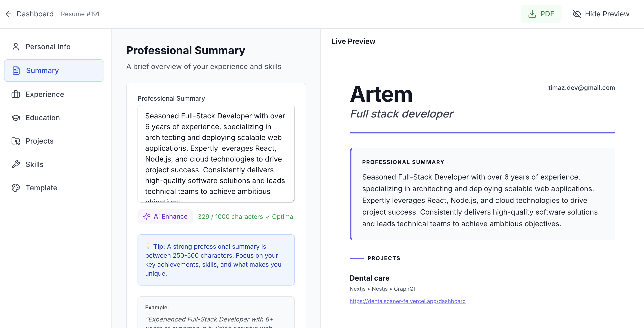Click the AI Enhance button
The image size is (644, 328).
pos(165,216)
